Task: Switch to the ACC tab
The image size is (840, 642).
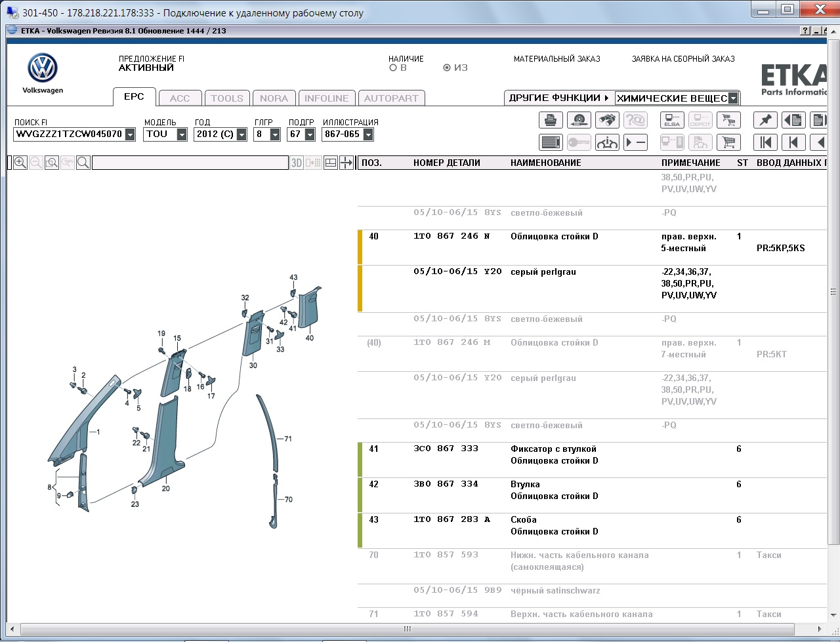Action: (x=180, y=98)
